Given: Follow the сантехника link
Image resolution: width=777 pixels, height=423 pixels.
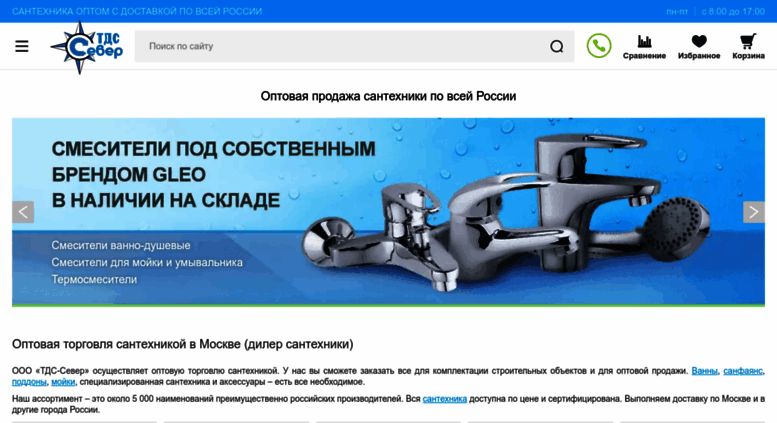Looking at the screenshot, I should point(444,399).
